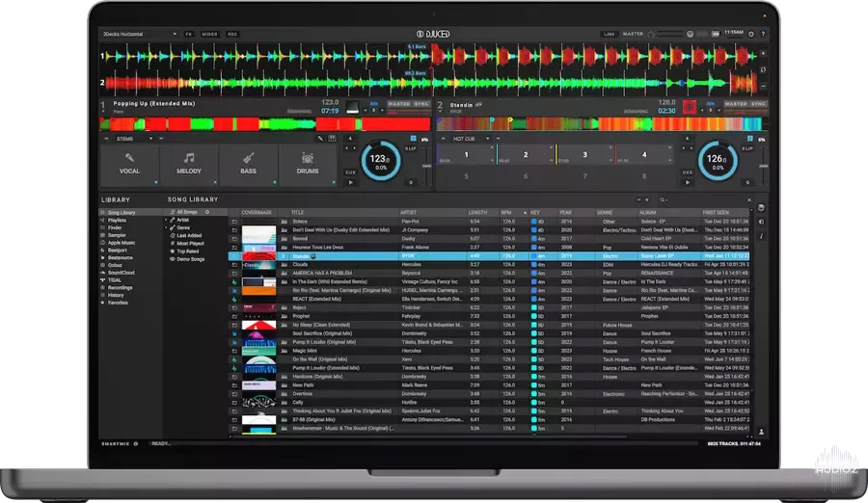868x503 pixels.
Task: Expand the Artist tree node
Action: coord(166,220)
